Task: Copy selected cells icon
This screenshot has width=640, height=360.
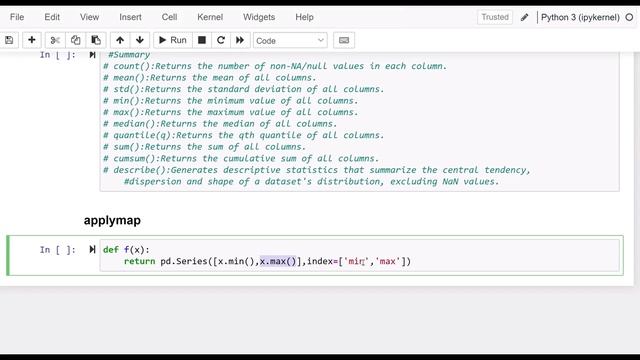Action: click(76, 40)
